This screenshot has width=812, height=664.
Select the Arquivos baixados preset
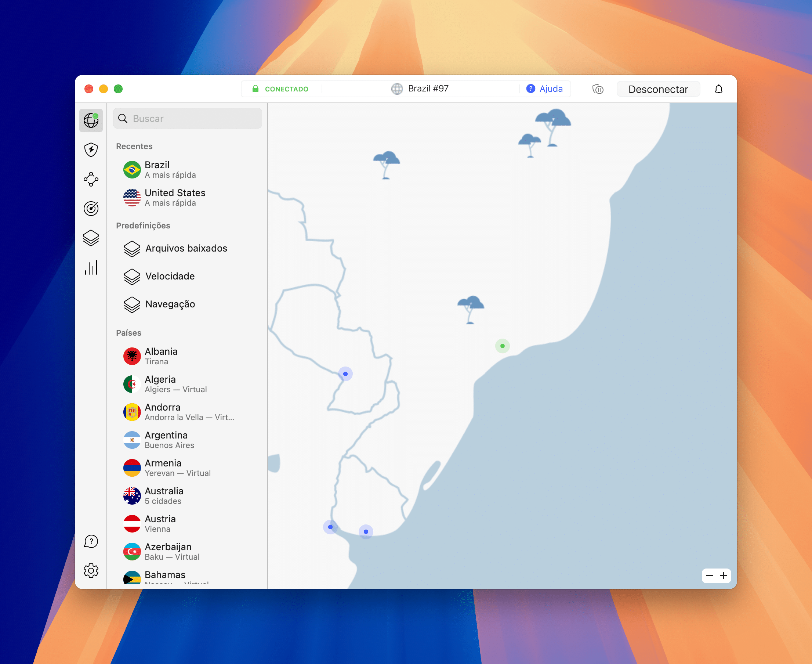187,249
